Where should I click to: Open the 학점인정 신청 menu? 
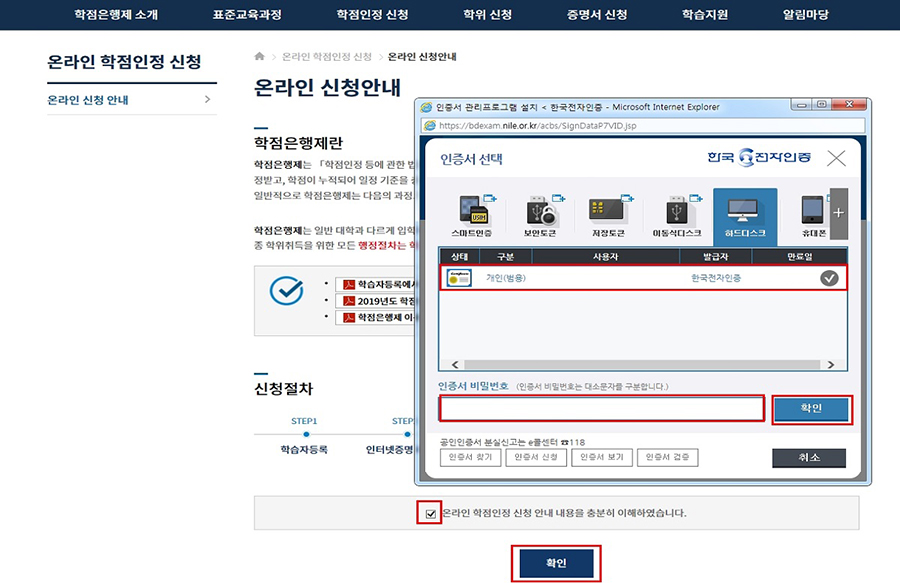click(x=368, y=15)
